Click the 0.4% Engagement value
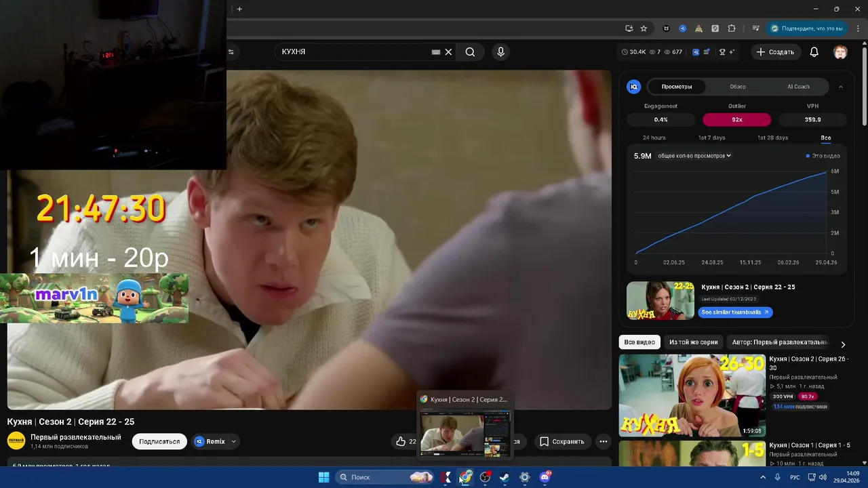 click(660, 119)
